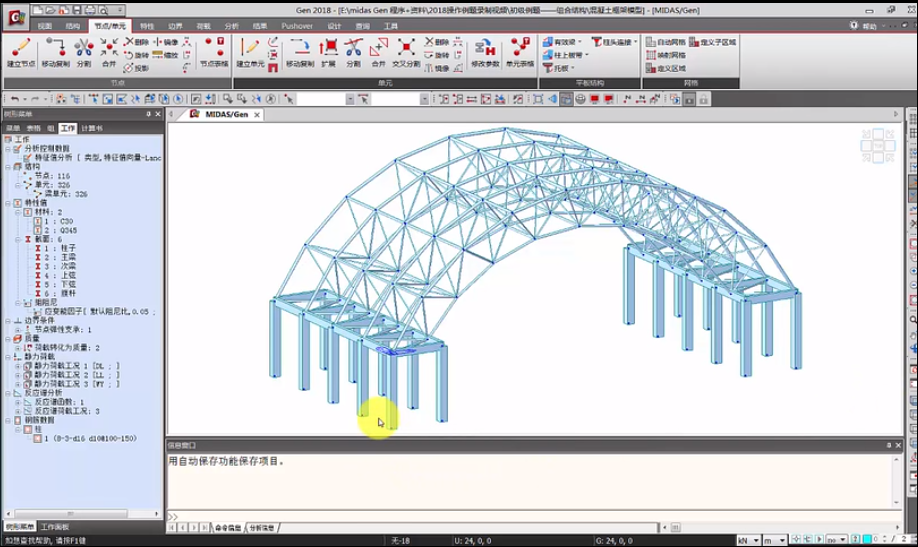Viewport: 918px width, 547px height.
Task: Click the 单元表格 (element table) icon
Action: [x=520, y=51]
